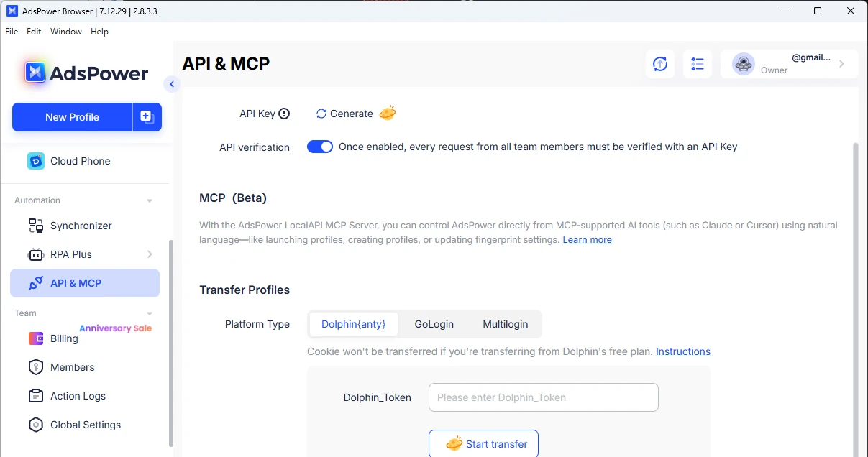
Task: Open Cloud Phone in the sidebar
Action: [x=80, y=161]
